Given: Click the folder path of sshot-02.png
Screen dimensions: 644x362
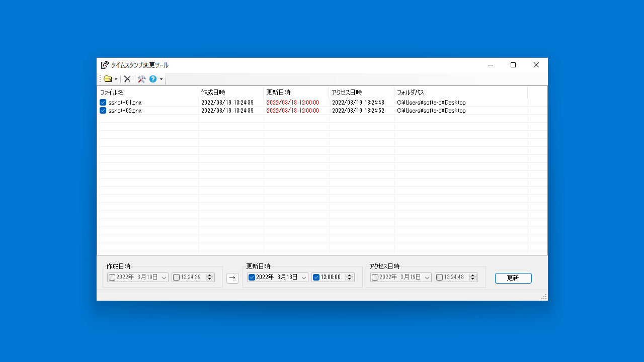Looking at the screenshot, I should coord(431,111).
